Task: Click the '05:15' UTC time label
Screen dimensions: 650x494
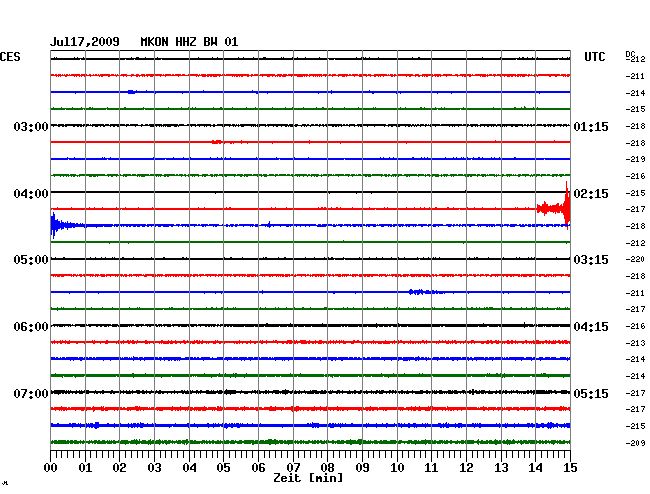Action: tap(591, 393)
